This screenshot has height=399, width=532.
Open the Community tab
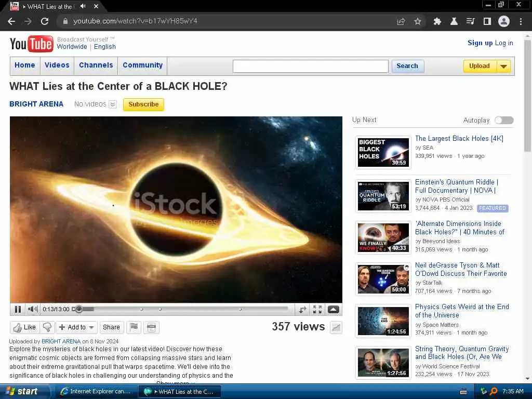(x=142, y=65)
